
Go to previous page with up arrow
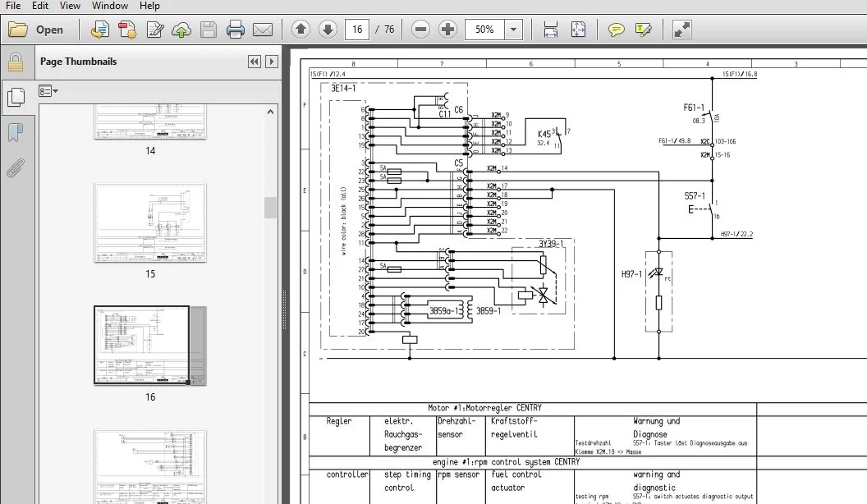300,30
